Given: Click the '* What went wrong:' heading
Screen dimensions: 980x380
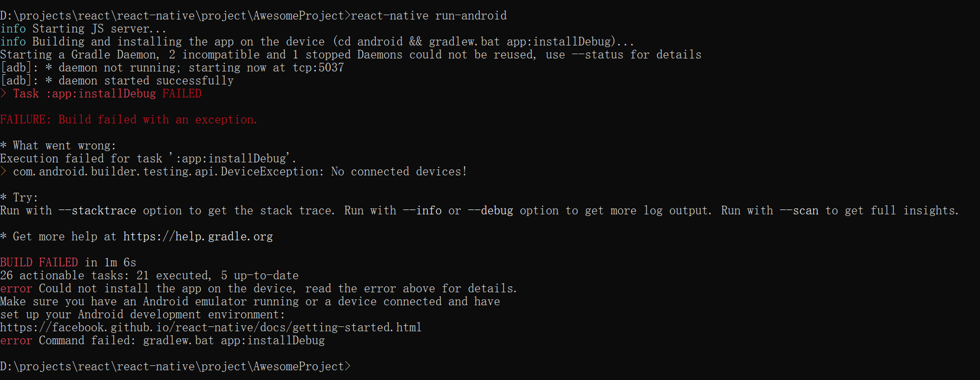Looking at the screenshot, I should [58, 146].
